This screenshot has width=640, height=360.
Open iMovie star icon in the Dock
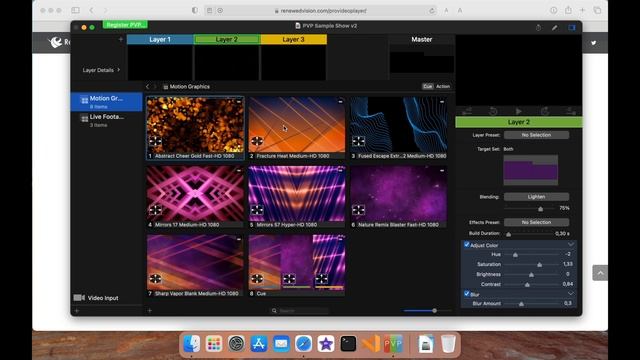click(x=326, y=344)
